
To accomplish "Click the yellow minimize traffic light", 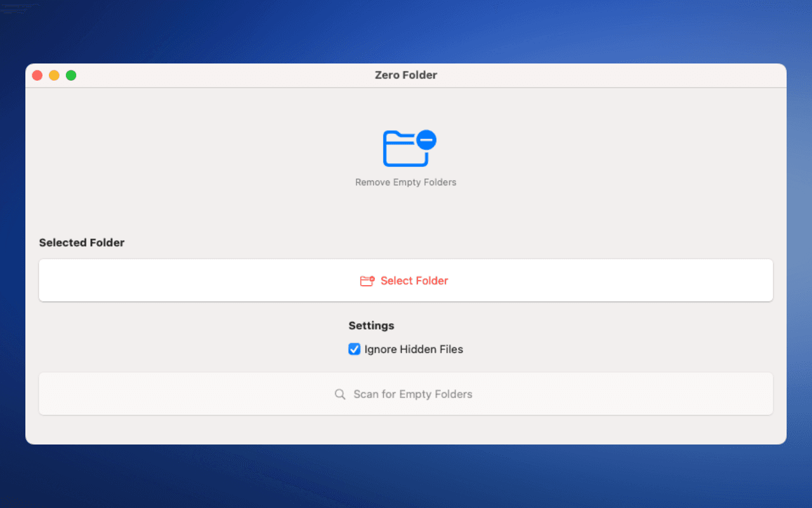I will (54, 75).
